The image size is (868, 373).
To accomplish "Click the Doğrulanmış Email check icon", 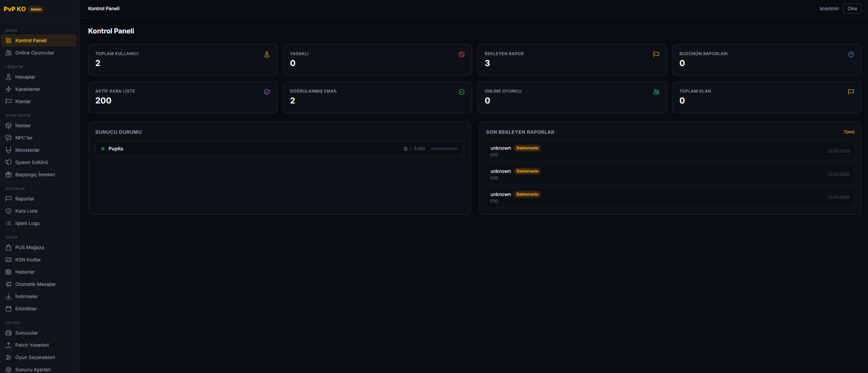I will 462,92.
